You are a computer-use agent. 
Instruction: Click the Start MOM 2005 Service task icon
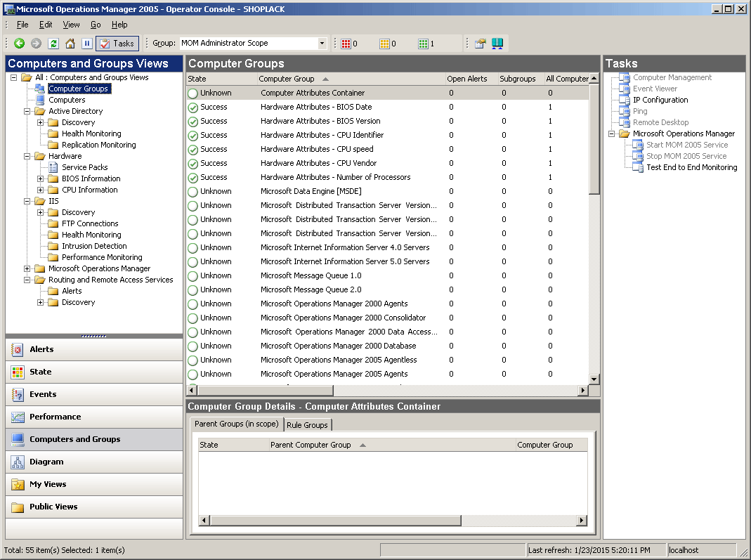[638, 145]
